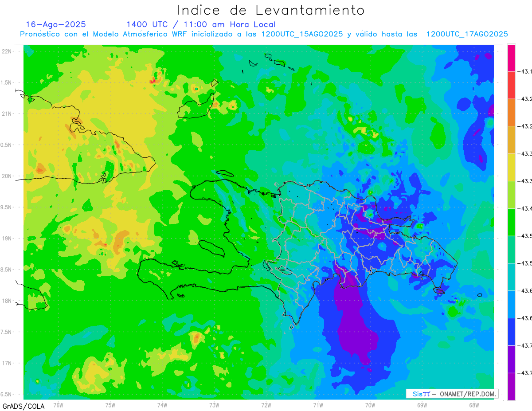The image size is (532, 411).
Task: Click the 'SisTT - ONAMET/REP.DOM.' label box
Action: (452, 394)
